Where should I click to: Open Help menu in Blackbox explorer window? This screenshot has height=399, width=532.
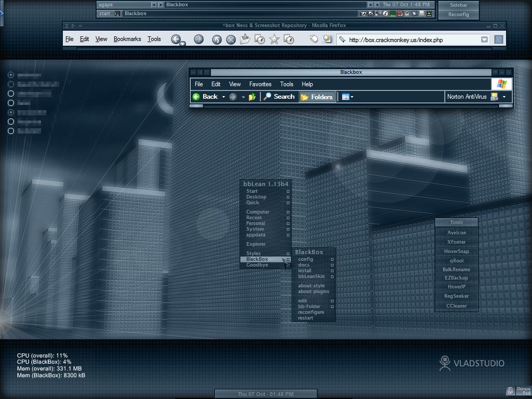point(308,84)
